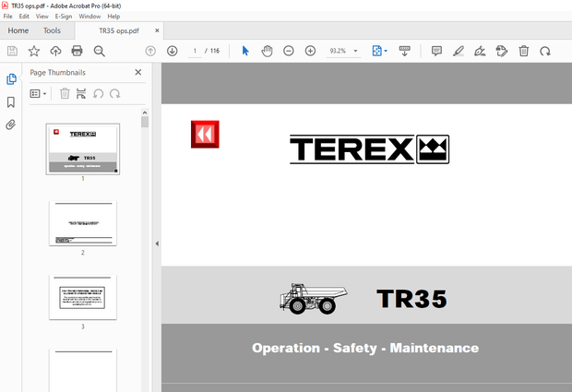Select the Hand pan tool
Screen dimensions: 572x392
[x=267, y=51]
